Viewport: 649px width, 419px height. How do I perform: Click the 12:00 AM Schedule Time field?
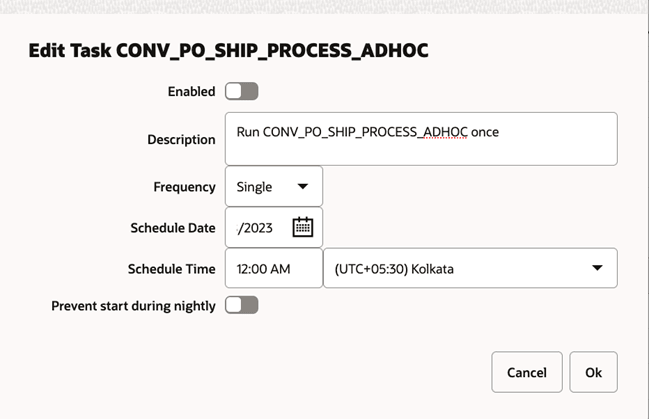pos(274,268)
